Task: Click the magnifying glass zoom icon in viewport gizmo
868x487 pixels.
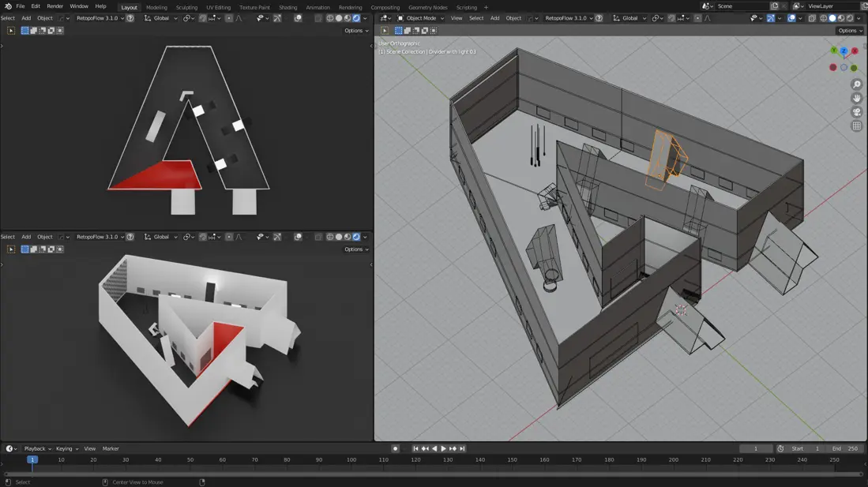Action: pos(857,83)
